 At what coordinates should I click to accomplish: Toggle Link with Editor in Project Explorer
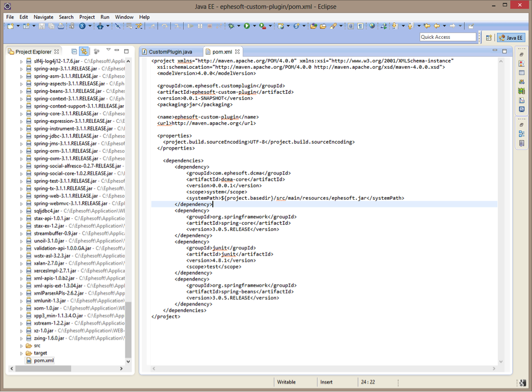[84, 51]
